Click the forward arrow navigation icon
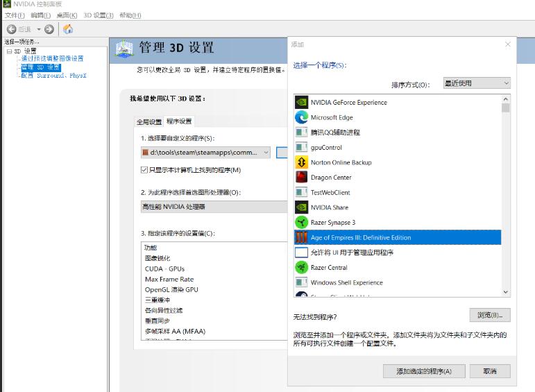The width and height of the screenshot is (535, 392). tap(49, 29)
